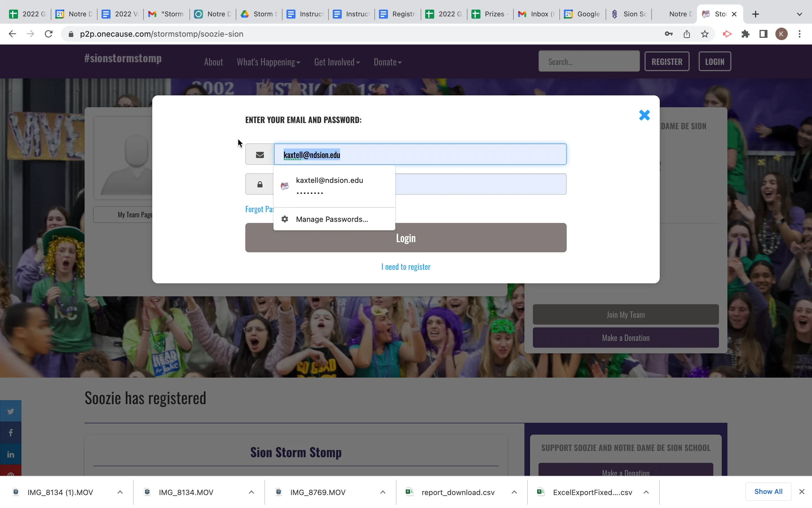Close the downloads bar

pyautogui.click(x=802, y=492)
